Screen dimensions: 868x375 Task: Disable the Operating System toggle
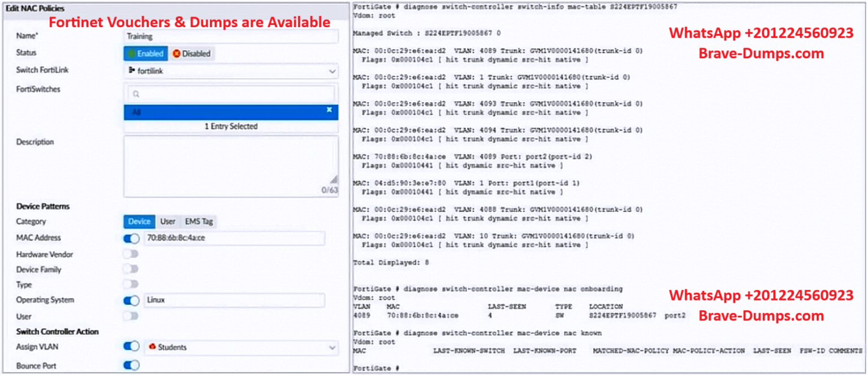(x=131, y=300)
